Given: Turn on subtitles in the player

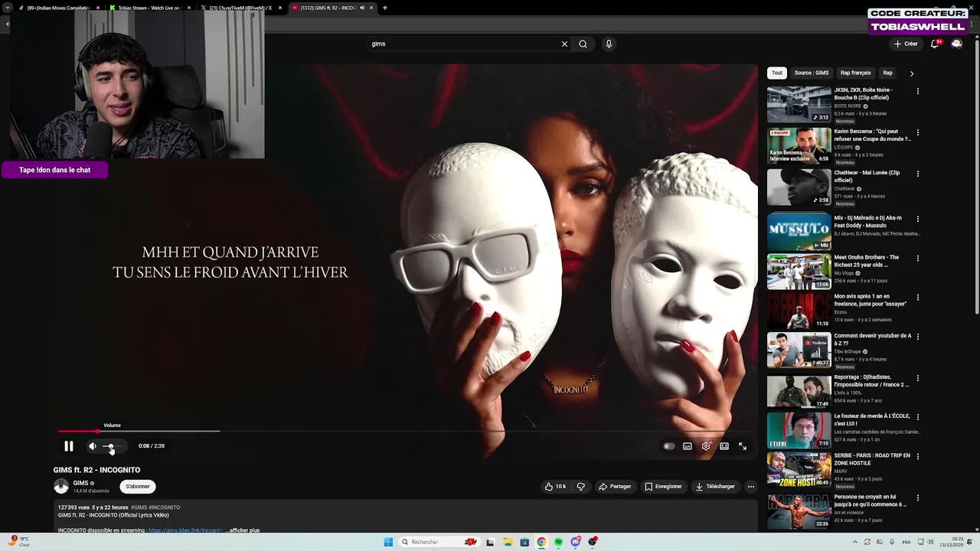Looking at the screenshot, I should (688, 446).
